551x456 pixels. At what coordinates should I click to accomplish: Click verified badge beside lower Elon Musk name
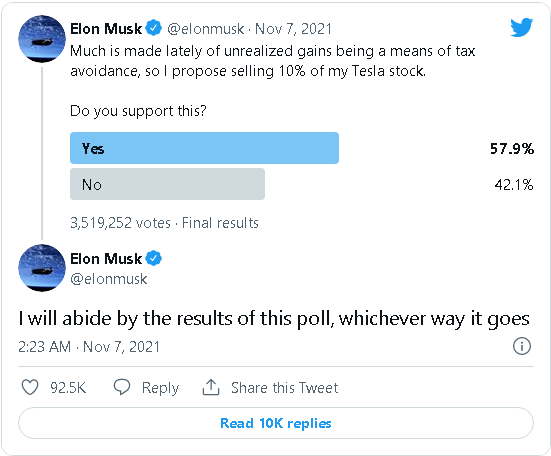click(154, 259)
